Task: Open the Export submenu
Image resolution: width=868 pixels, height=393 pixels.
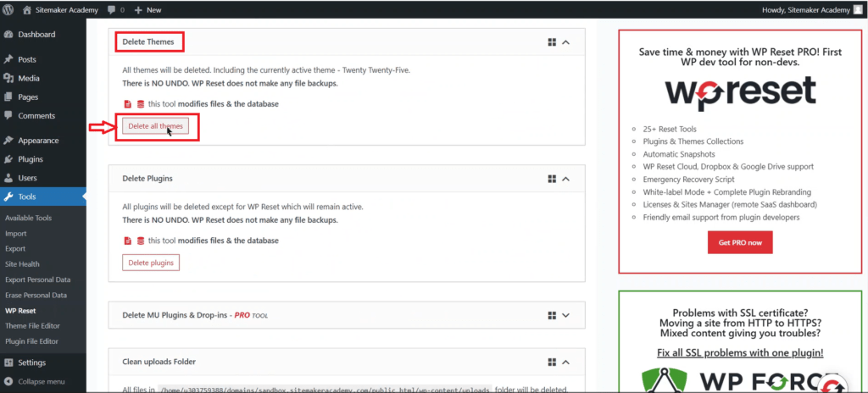Action: 15,249
